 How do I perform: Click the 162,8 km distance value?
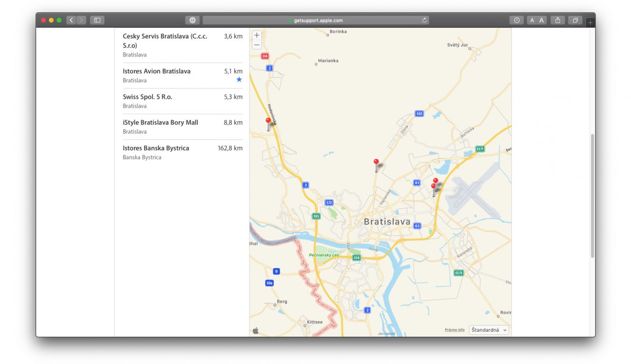230,148
